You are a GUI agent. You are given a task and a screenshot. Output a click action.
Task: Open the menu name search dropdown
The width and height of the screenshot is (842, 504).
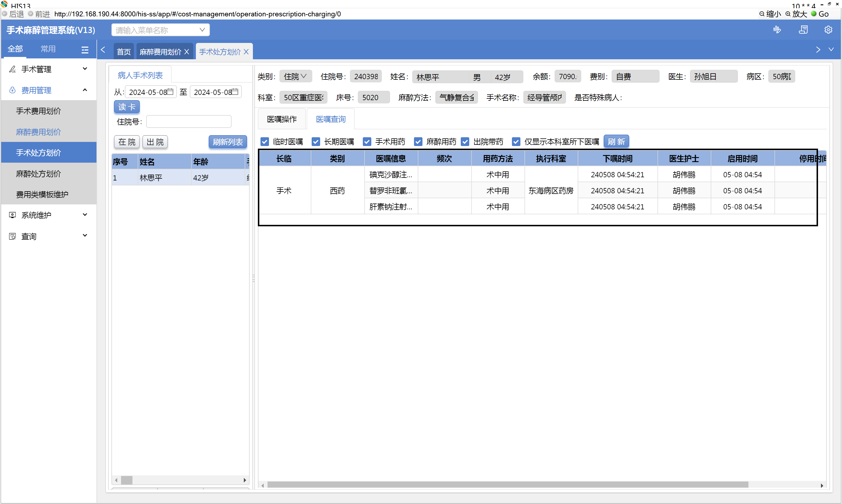click(202, 30)
